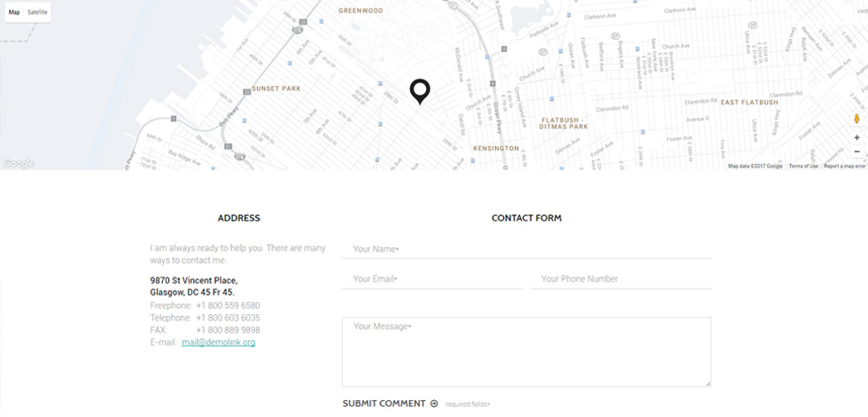Zoom out with the minus button
This screenshot has height=417, width=868.
tap(857, 151)
